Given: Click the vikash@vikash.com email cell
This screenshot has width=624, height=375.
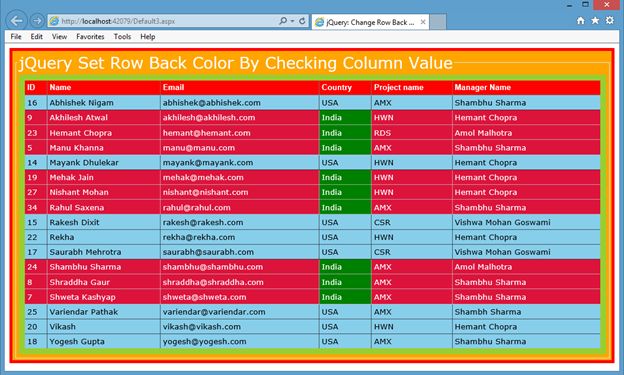Looking at the screenshot, I should [240, 327].
